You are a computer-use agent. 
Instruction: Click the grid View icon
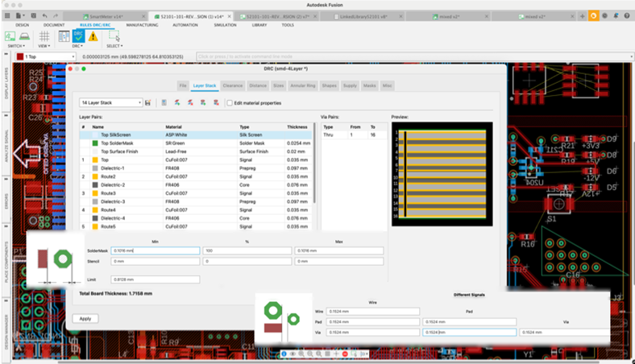(44, 36)
